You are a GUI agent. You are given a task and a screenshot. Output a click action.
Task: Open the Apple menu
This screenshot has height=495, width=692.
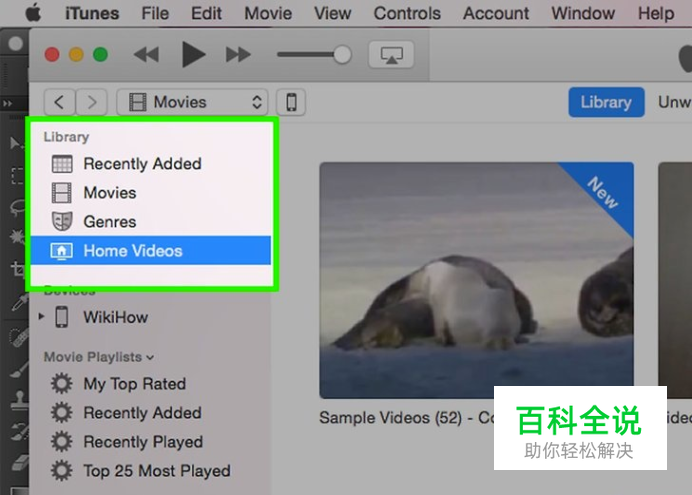[34, 13]
